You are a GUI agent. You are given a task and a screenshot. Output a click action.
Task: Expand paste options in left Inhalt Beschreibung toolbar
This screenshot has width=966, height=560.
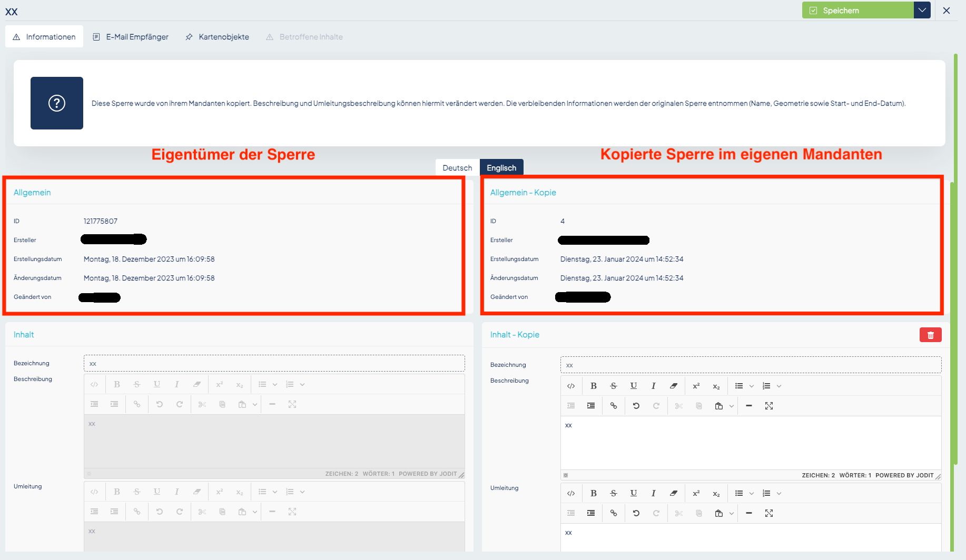255,404
